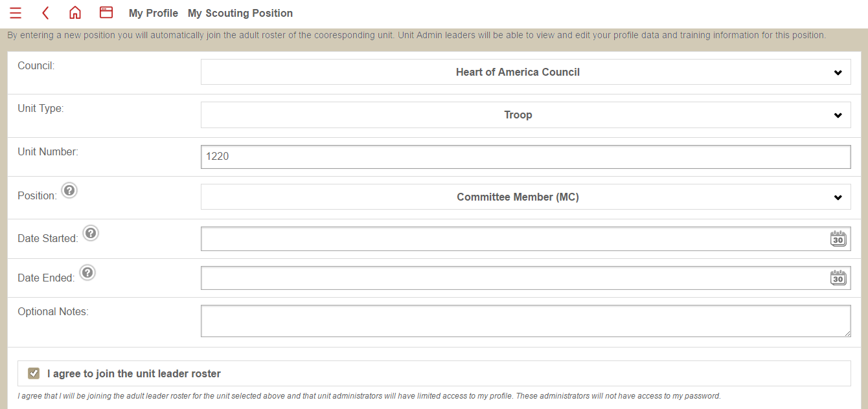This screenshot has width=868, height=409.
Task: Select My Scouting Position breadcrumb
Action: click(x=240, y=13)
